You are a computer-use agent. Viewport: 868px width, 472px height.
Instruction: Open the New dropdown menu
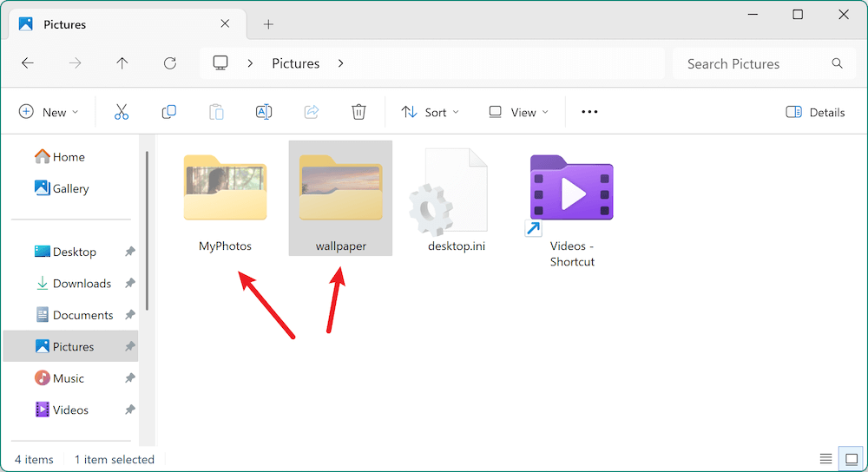pos(49,112)
